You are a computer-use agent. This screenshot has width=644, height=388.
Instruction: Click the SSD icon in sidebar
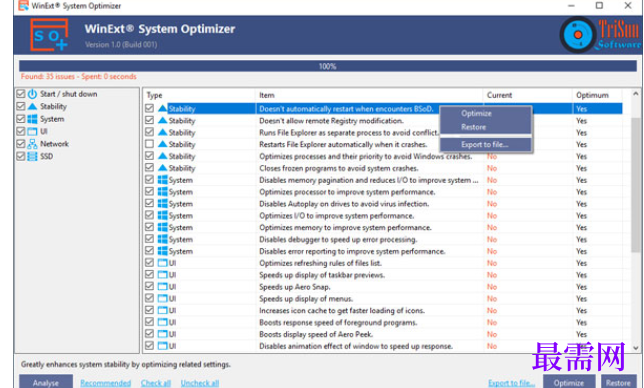coord(32,156)
